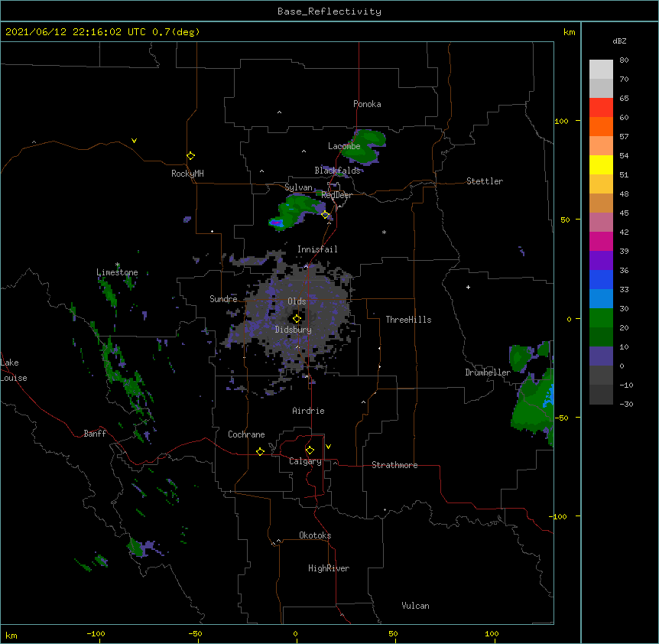Click the Okotoks town label
Viewport: 659px width, 644px height.
click(315, 535)
